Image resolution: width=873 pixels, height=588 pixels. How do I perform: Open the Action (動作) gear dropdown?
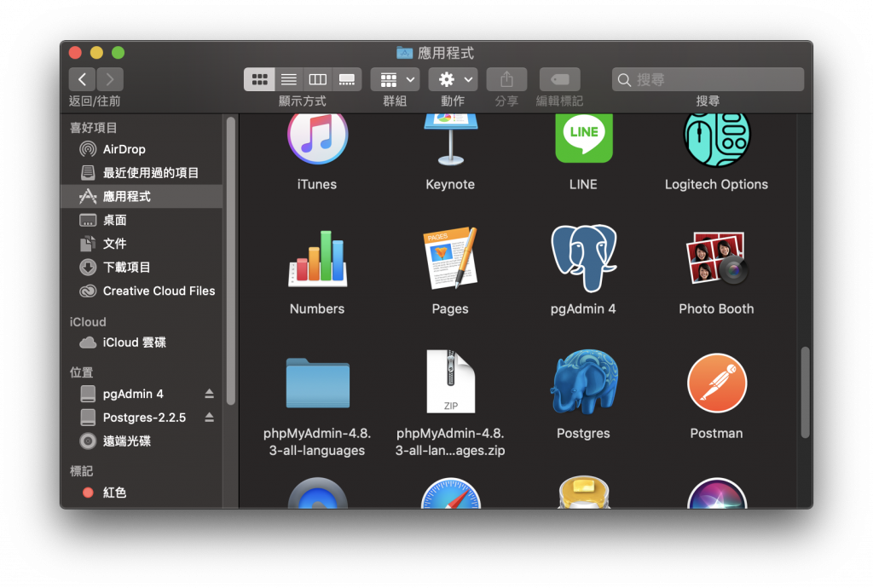point(454,79)
